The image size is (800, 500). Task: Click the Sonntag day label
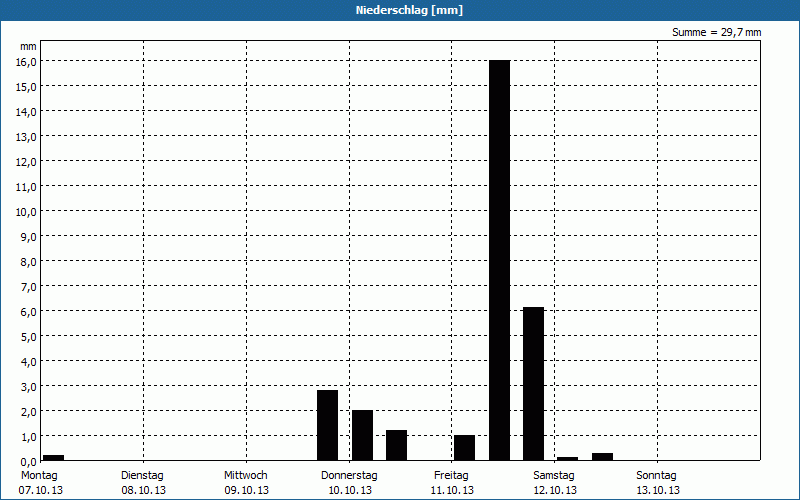(656, 476)
